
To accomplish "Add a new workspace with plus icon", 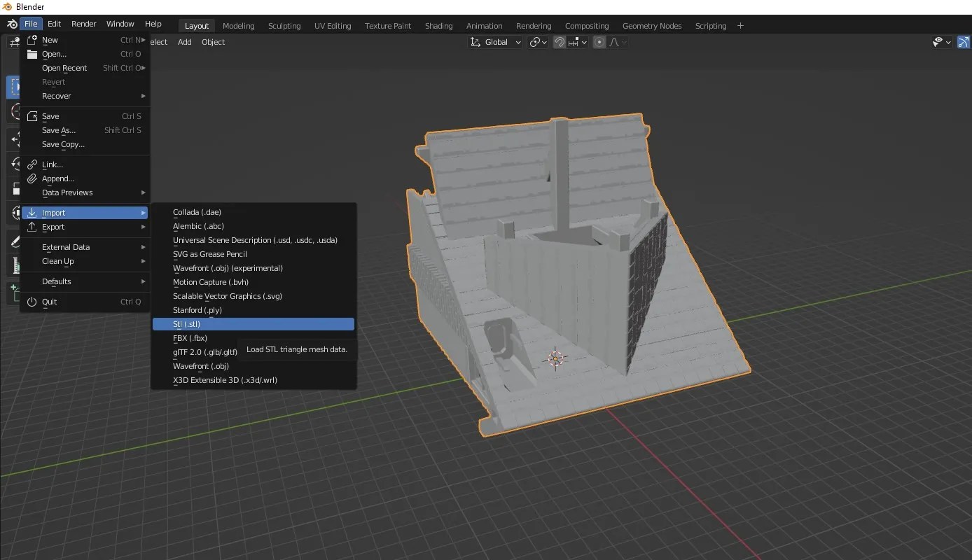I will pos(740,26).
